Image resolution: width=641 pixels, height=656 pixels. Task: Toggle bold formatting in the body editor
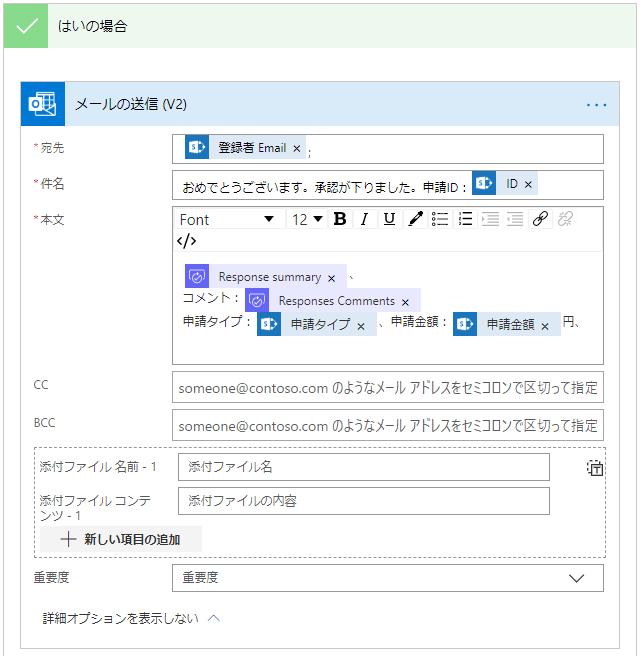coord(340,219)
